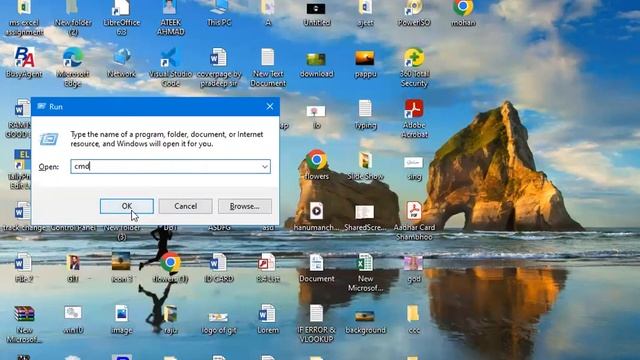Expand the Open field dropdown arrow
640x360 pixels.
coord(265,167)
